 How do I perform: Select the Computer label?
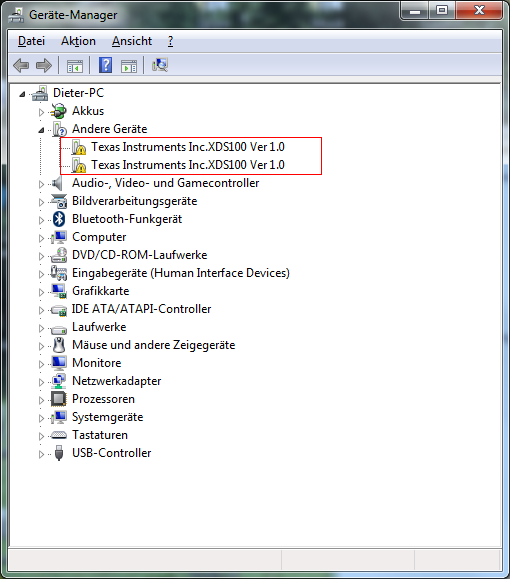(99, 237)
